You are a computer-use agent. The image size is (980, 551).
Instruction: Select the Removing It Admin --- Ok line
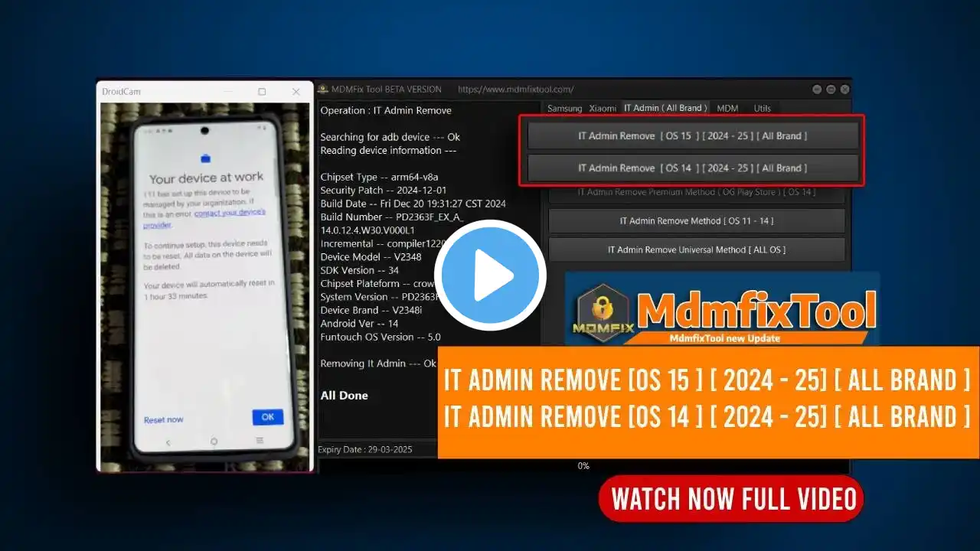coord(378,364)
